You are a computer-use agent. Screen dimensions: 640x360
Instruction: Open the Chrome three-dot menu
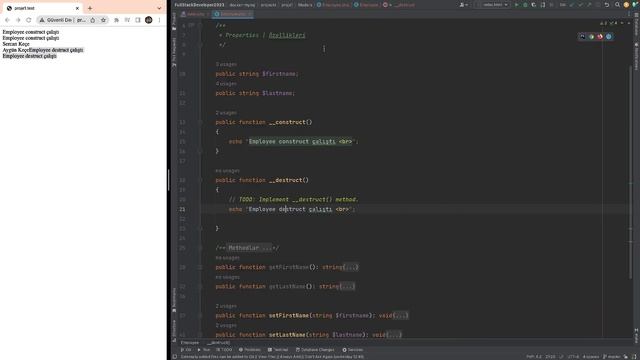pyautogui.click(x=159, y=20)
